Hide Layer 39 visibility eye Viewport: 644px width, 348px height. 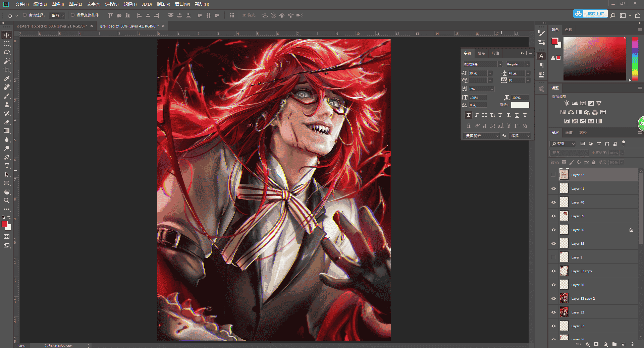click(553, 216)
